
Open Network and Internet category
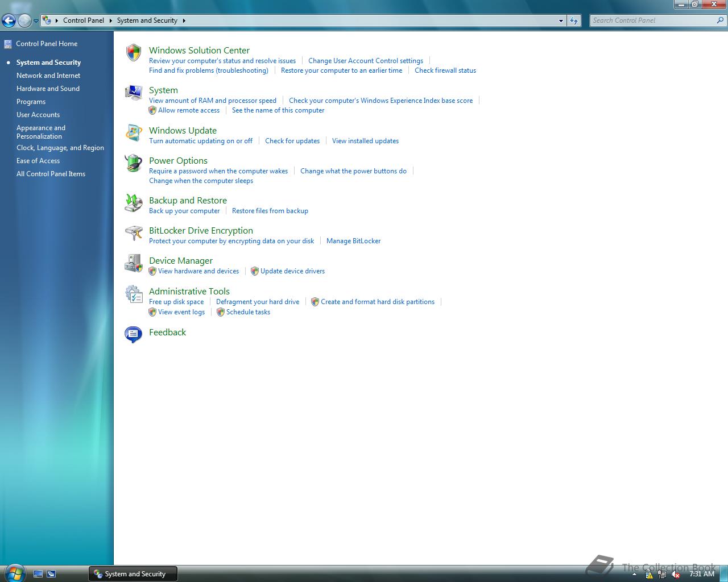48,76
